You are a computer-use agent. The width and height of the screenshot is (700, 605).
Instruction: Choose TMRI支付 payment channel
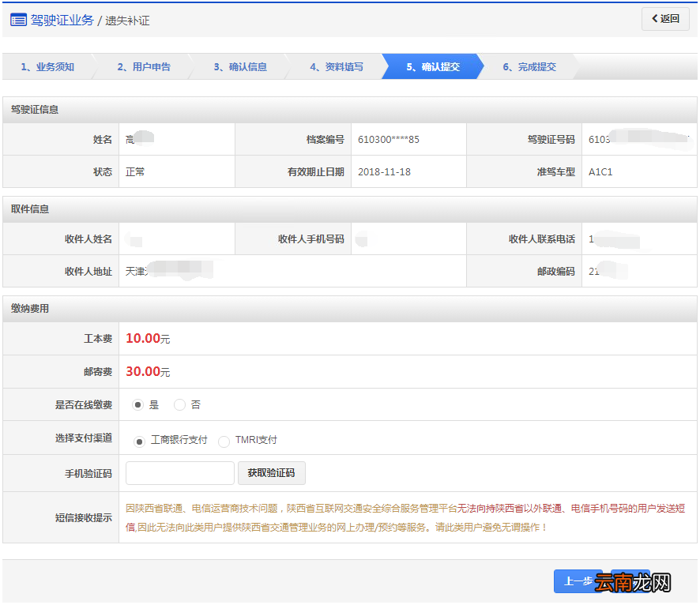(224, 442)
